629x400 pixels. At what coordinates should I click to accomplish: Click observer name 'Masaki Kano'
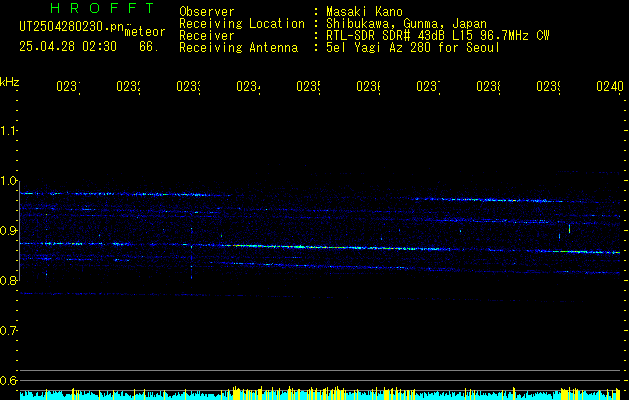pyautogui.click(x=364, y=12)
